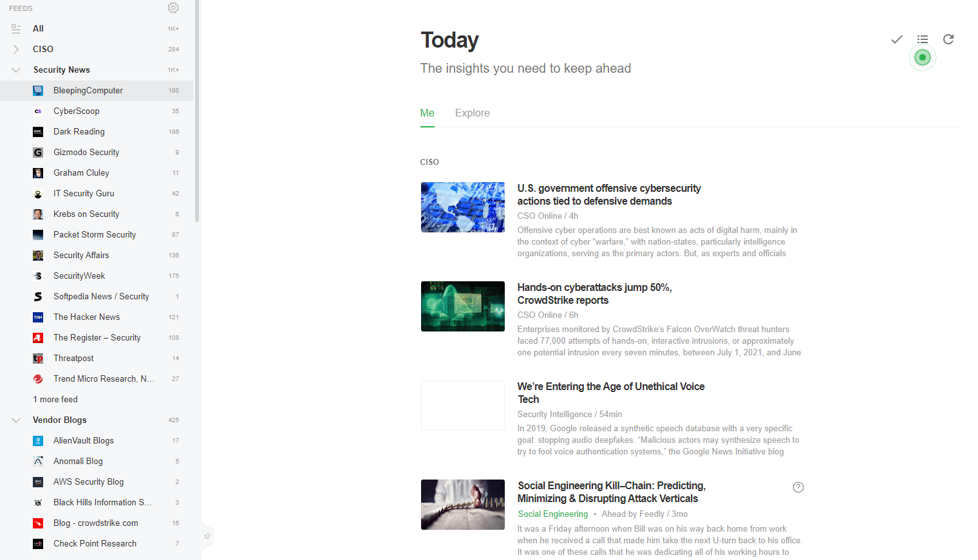978x560 pixels.
Task: Select the AlienVault Blogs feed name
Action: click(x=84, y=441)
